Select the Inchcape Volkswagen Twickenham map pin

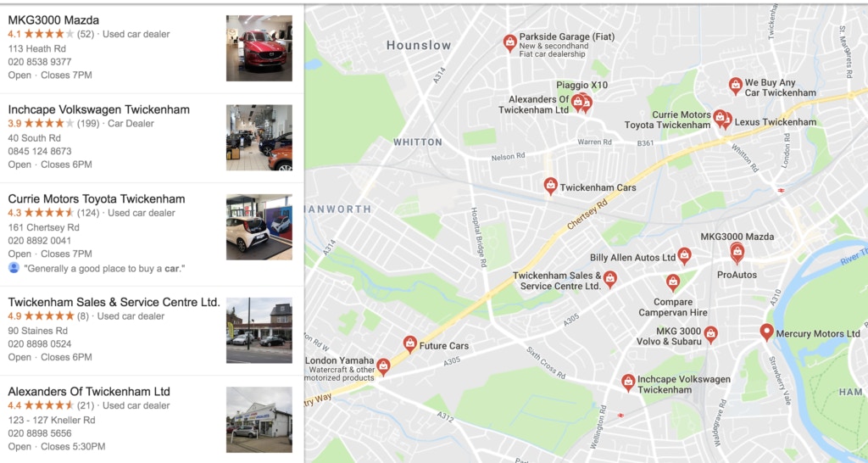628,382
